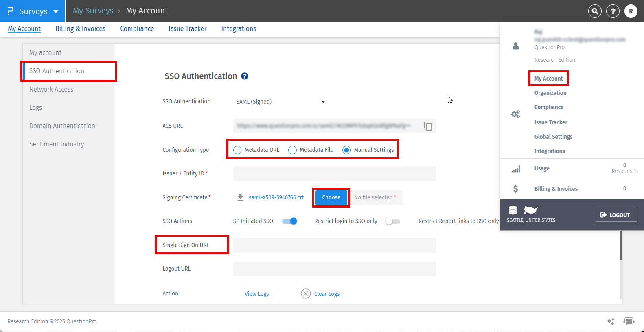Viewport: 644px width, 332px height.
Task: Open the Surveys product switcher dropdown
Action: 33,11
